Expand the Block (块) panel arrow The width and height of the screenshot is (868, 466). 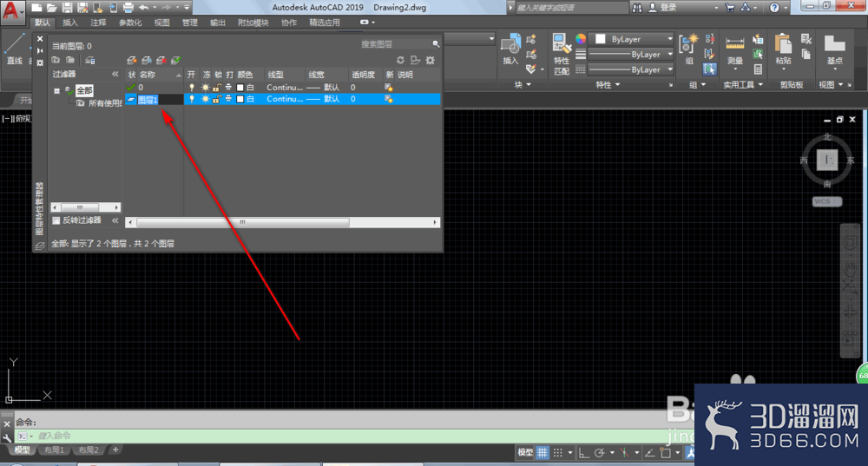click(x=529, y=85)
